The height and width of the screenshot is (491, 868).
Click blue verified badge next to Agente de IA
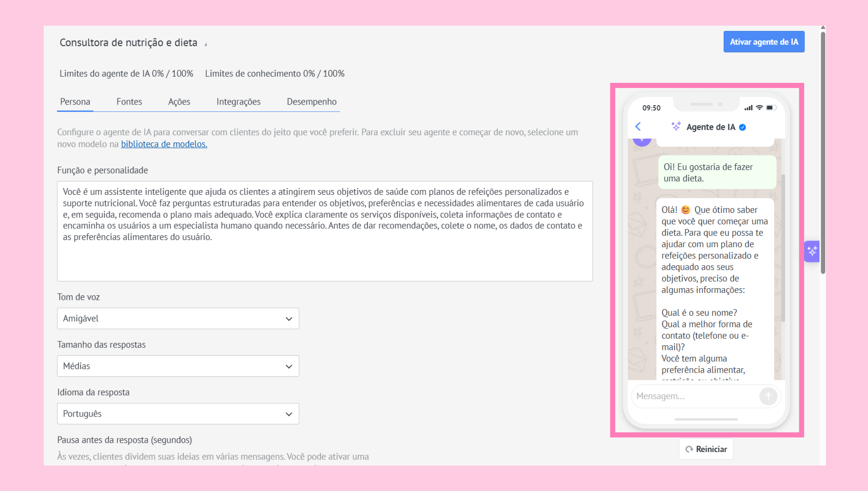point(743,128)
